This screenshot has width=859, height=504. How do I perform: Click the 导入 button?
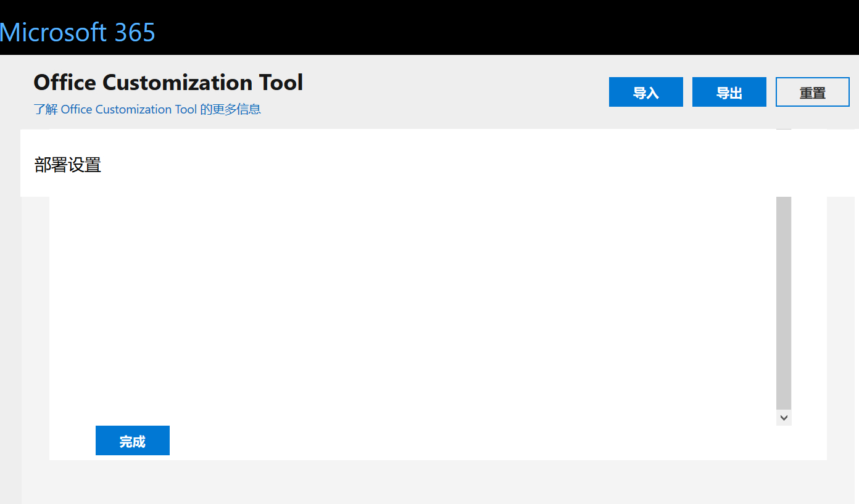pos(645,92)
